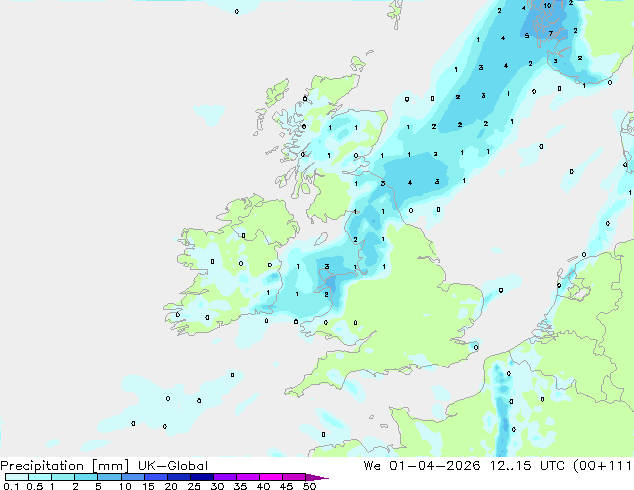Click the weekday text 'We'
The height and width of the screenshot is (490, 634).
[372, 466]
